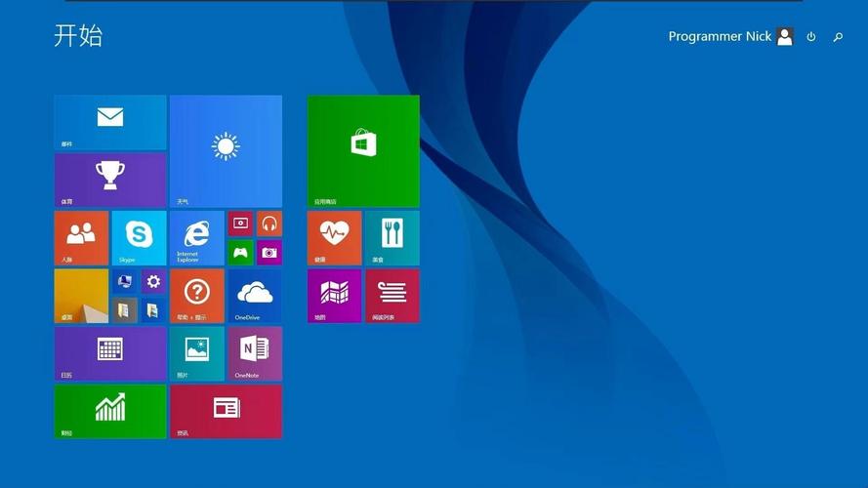Screen dimensions: 868x488
Task: Click the Programmer Nick account name
Action: pos(720,36)
